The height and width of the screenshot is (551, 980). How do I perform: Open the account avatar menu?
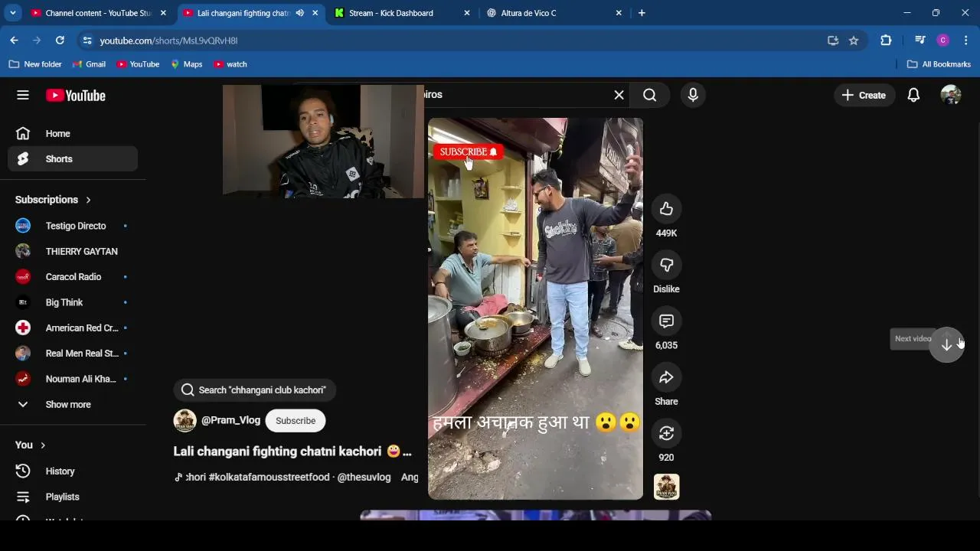pos(951,95)
